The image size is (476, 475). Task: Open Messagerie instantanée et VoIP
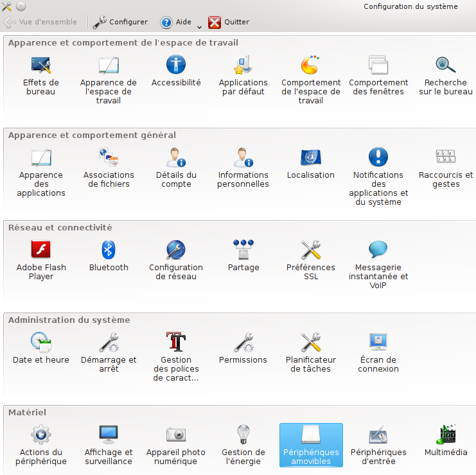(x=378, y=265)
